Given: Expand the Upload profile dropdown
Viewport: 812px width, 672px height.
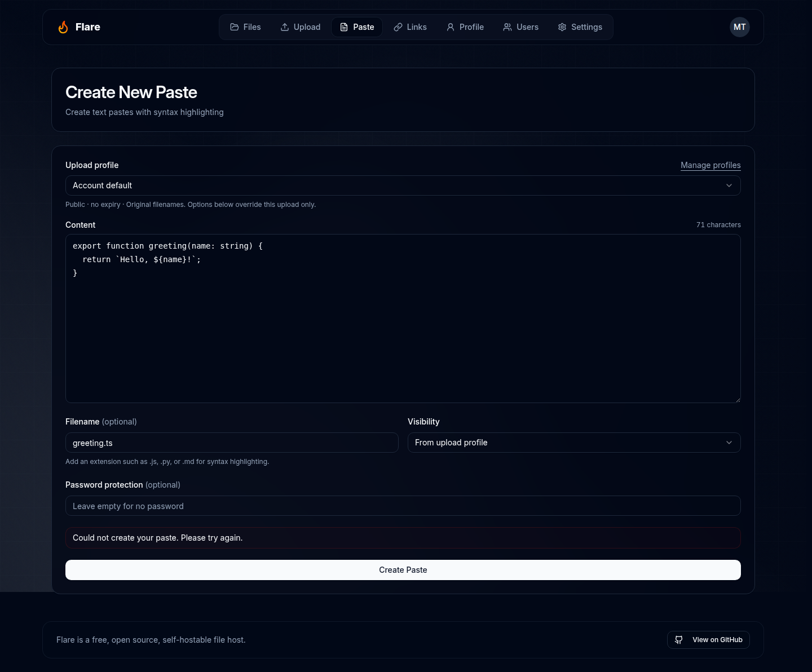Looking at the screenshot, I should [729, 185].
